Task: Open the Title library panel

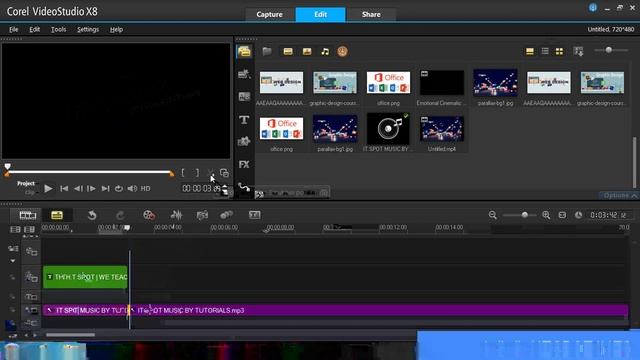Action: [244, 120]
